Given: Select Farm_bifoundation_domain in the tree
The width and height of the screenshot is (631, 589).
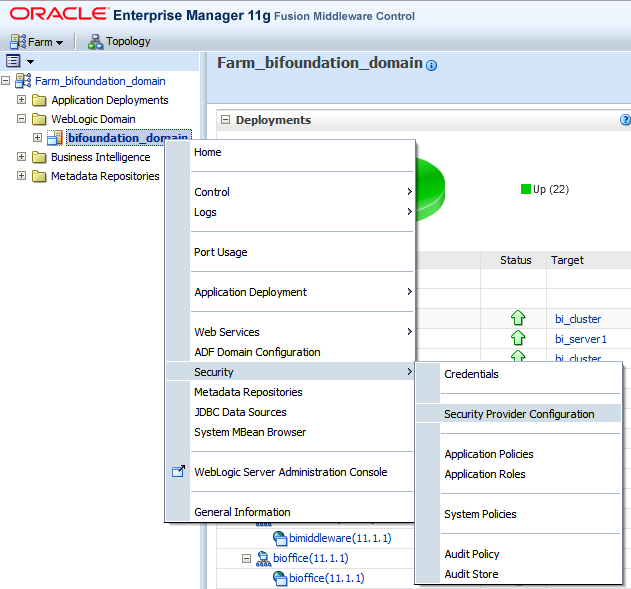Looking at the screenshot, I should (100, 81).
